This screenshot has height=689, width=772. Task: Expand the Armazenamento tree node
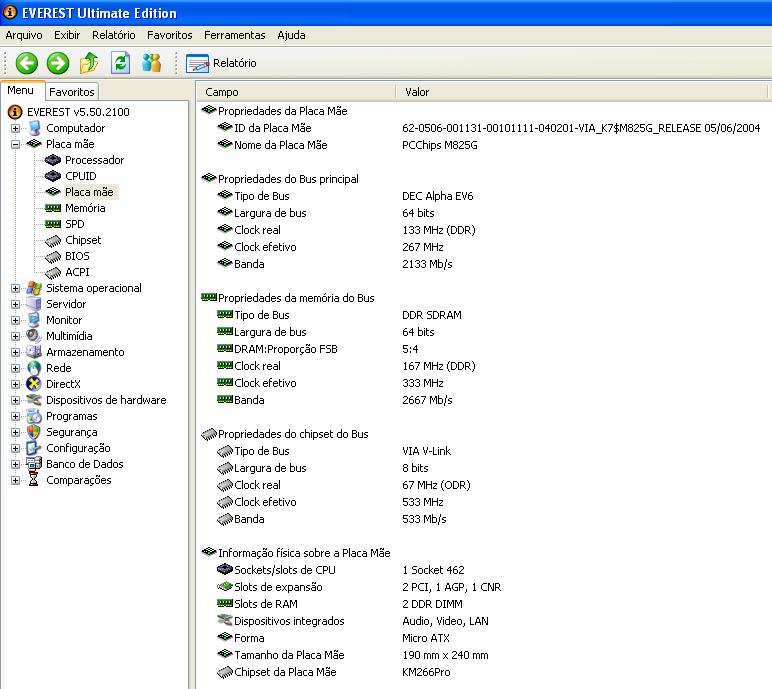pos(15,353)
